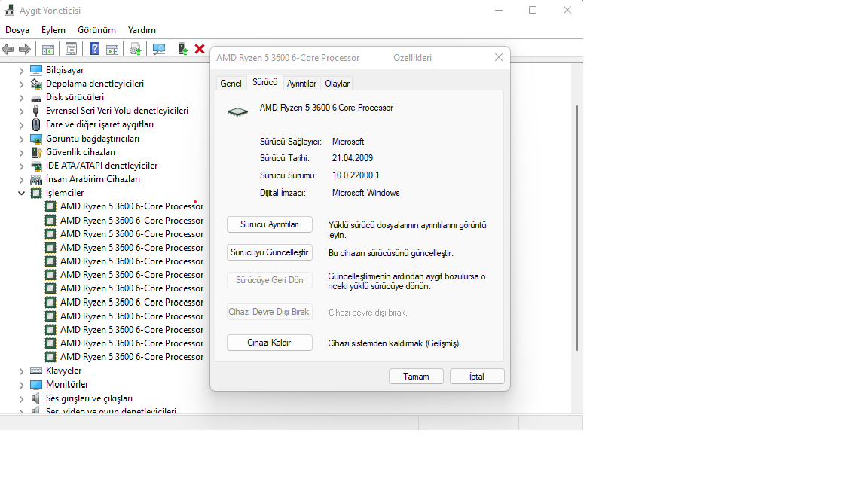This screenshot has height=488, width=868.
Task: Expand the Klavyeler node
Action: pos(21,371)
